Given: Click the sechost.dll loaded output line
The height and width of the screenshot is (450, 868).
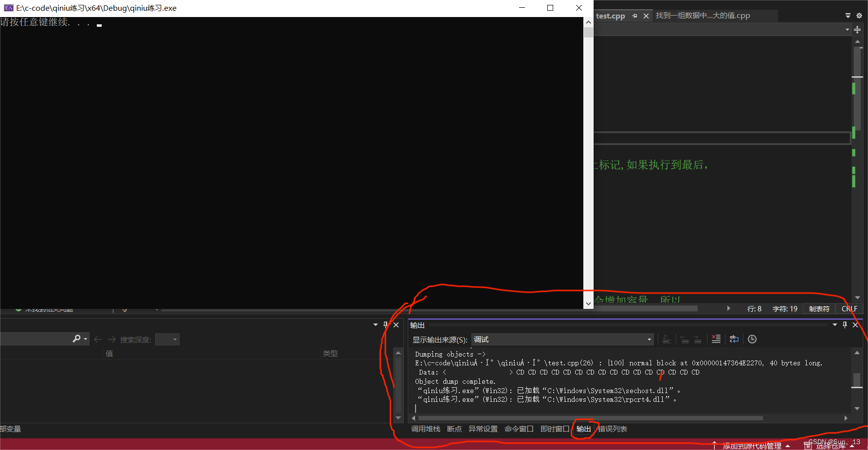Looking at the screenshot, I should click(x=549, y=390).
